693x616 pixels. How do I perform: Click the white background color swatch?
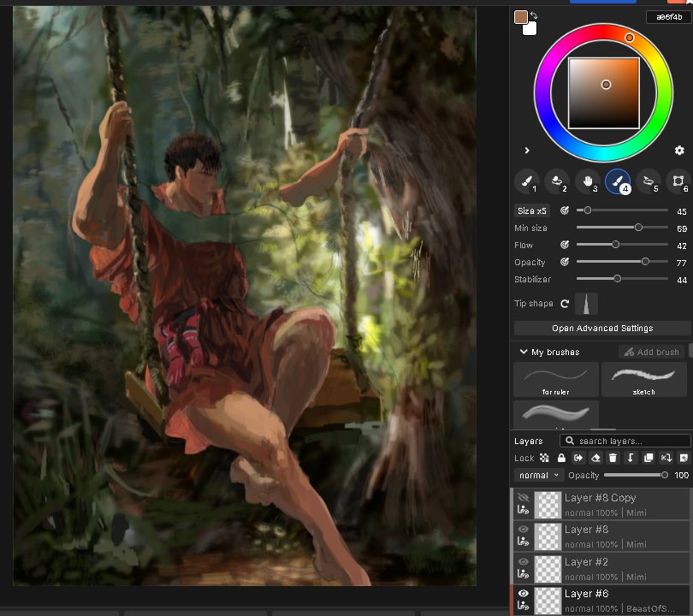(530, 29)
